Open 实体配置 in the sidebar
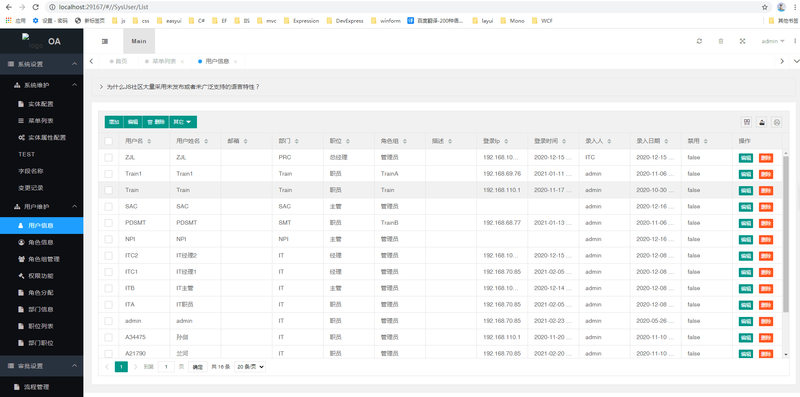 point(41,104)
